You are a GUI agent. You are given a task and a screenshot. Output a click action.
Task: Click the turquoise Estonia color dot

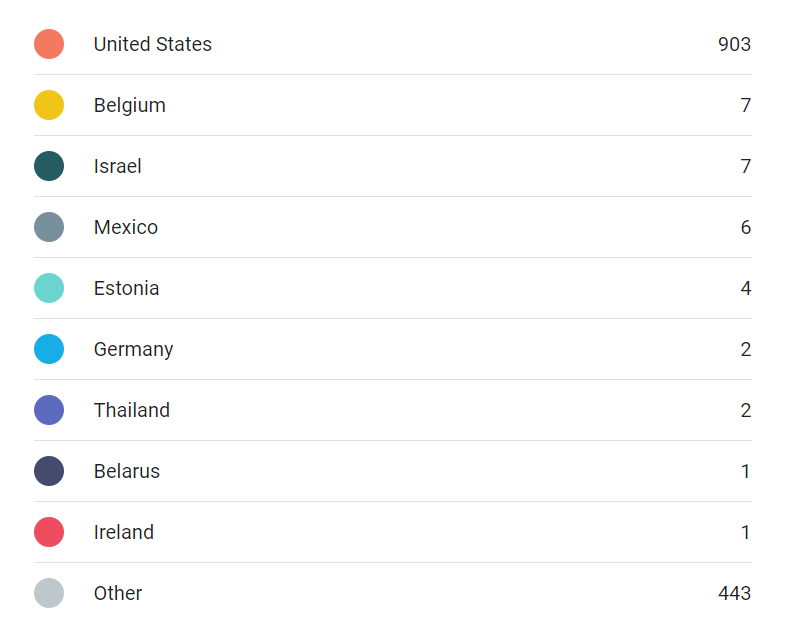pyautogui.click(x=49, y=288)
